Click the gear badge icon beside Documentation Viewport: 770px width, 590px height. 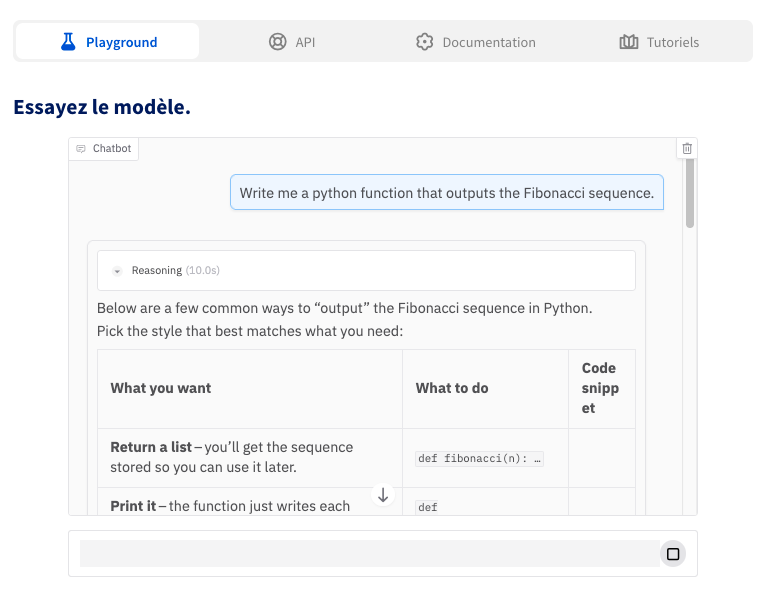pyautogui.click(x=425, y=42)
